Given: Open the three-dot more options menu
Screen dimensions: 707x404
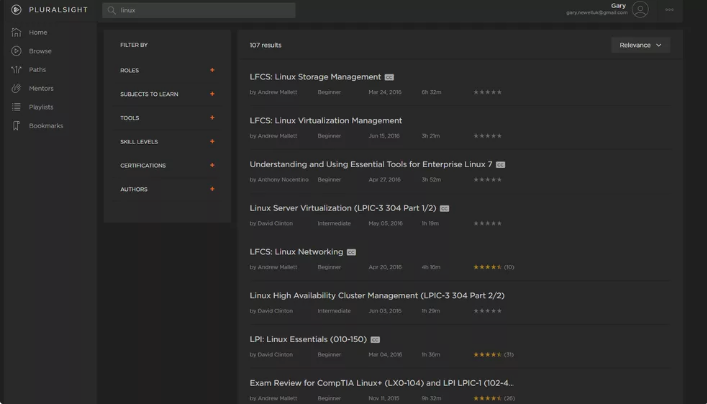Looking at the screenshot, I should [x=670, y=9].
